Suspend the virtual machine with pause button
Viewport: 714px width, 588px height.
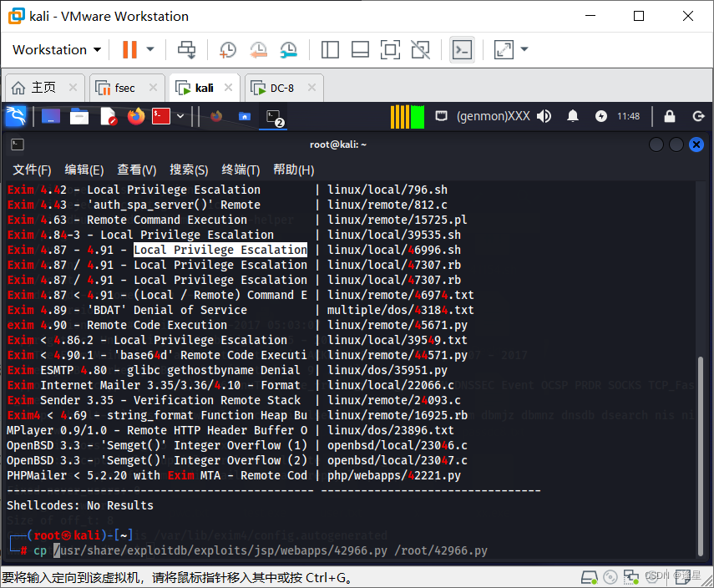point(129,49)
